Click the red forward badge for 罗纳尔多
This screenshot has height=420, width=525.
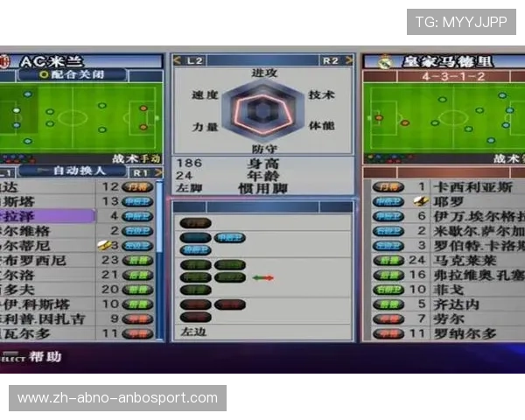coord(387,333)
